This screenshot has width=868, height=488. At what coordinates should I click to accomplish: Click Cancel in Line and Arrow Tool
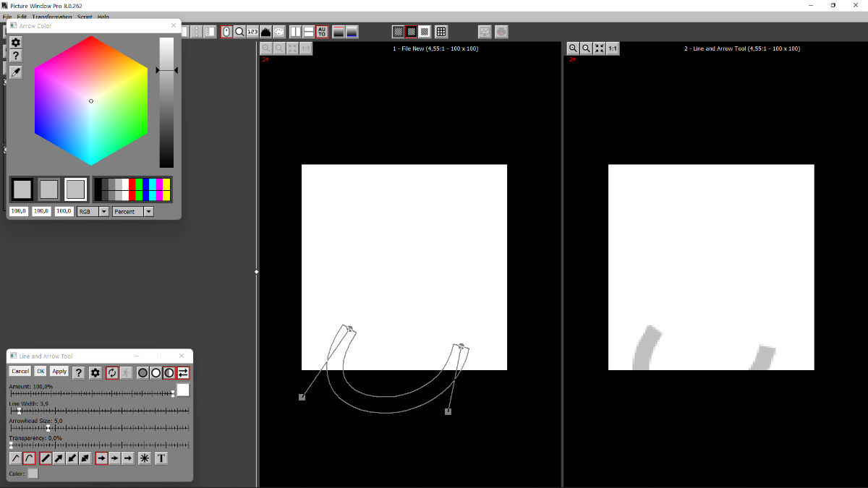click(20, 372)
